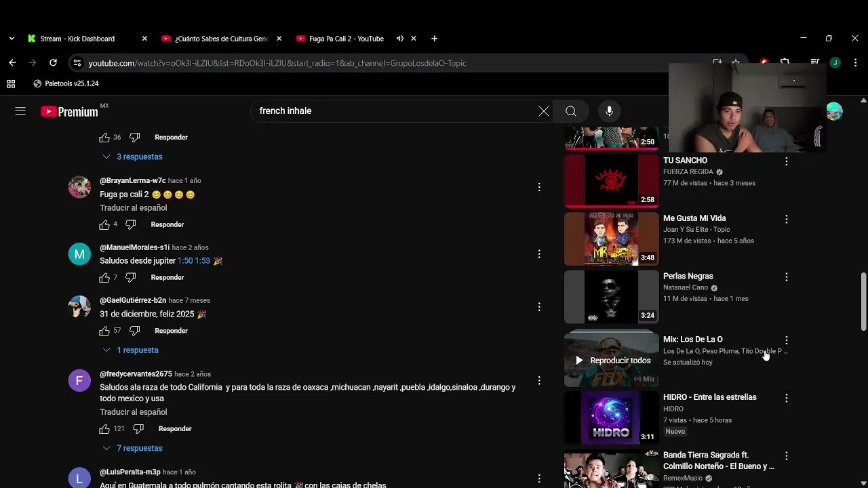868x488 pixels.
Task: Open a new browser tab
Action: coord(434,39)
